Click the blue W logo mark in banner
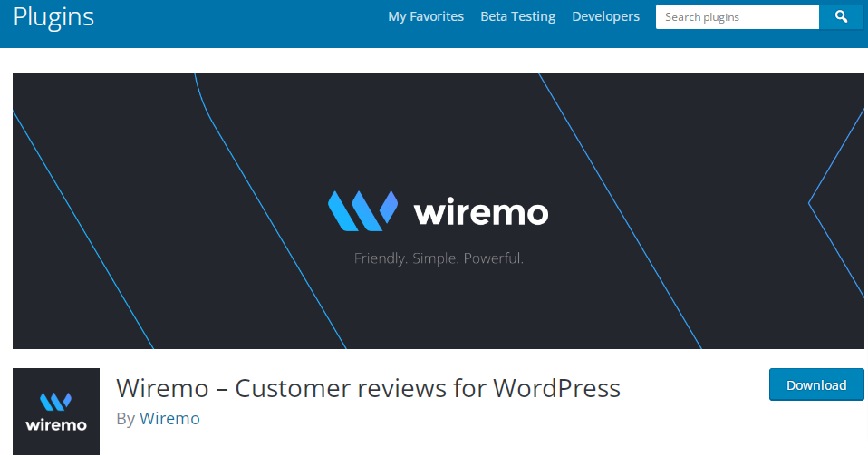Viewport: 868px width, 457px height. 362,211
